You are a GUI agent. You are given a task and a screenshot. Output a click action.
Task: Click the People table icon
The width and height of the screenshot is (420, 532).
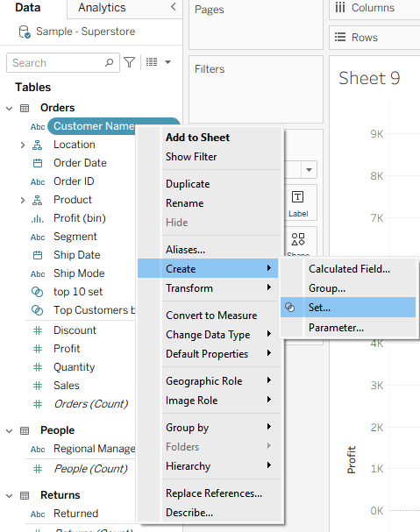pyautogui.click(x=25, y=431)
